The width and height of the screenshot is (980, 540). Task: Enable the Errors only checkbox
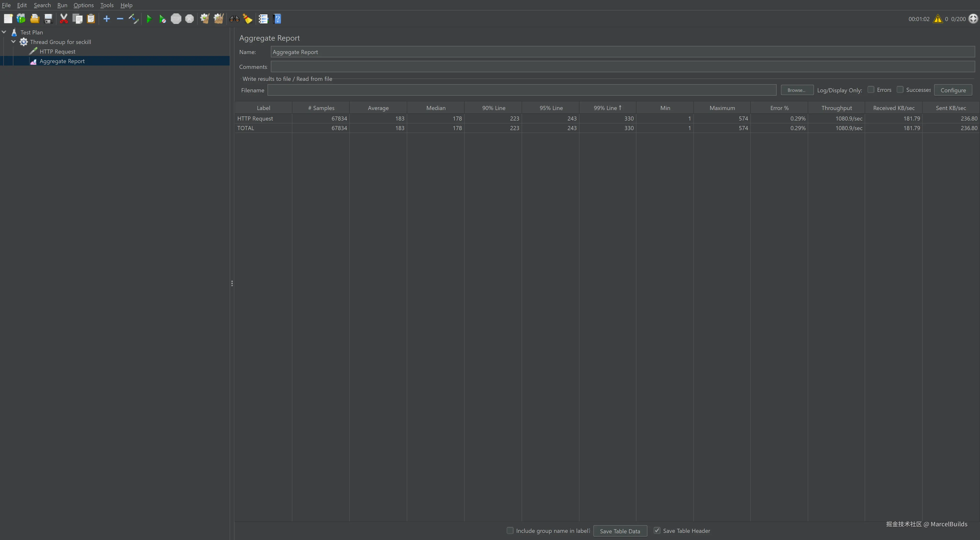click(x=871, y=90)
